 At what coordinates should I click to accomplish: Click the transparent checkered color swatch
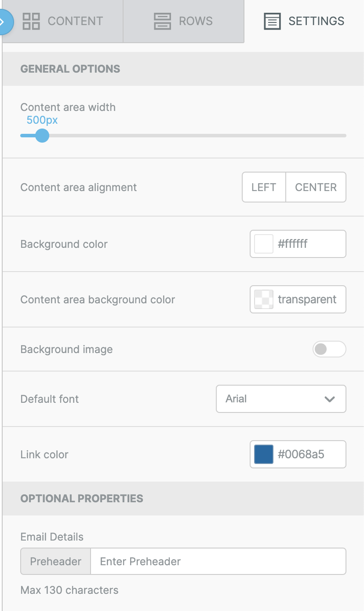tap(264, 299)
